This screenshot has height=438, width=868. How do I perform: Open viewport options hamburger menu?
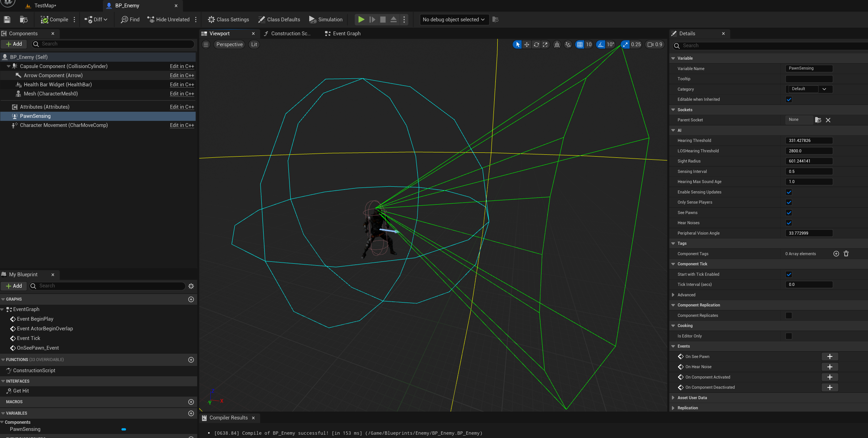click(x=206, y=44)
